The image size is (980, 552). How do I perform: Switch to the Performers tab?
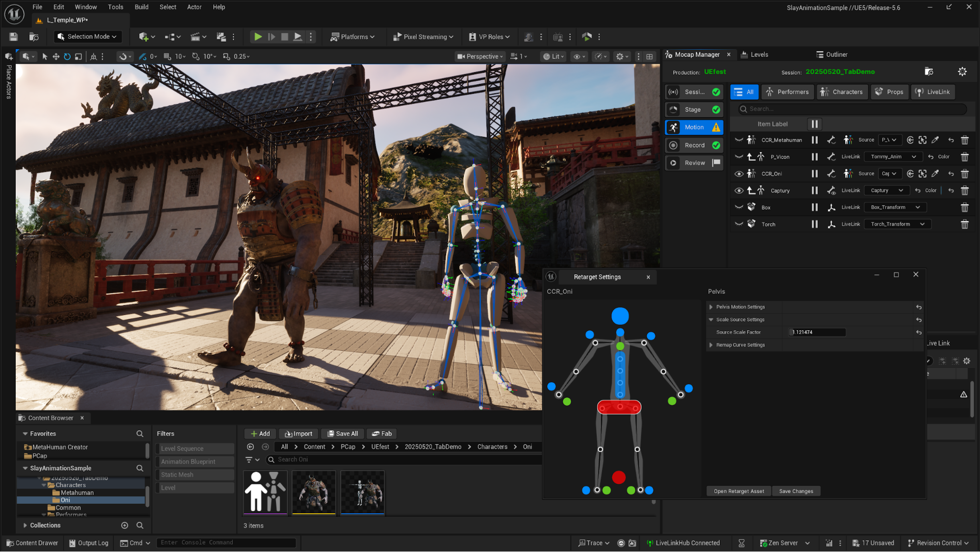coord(787,92)
